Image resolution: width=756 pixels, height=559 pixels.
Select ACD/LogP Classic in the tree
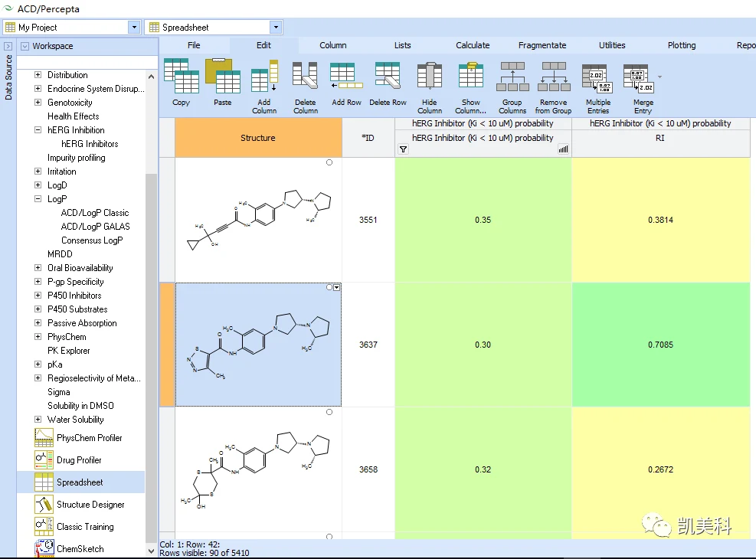(x=95, y=213)
